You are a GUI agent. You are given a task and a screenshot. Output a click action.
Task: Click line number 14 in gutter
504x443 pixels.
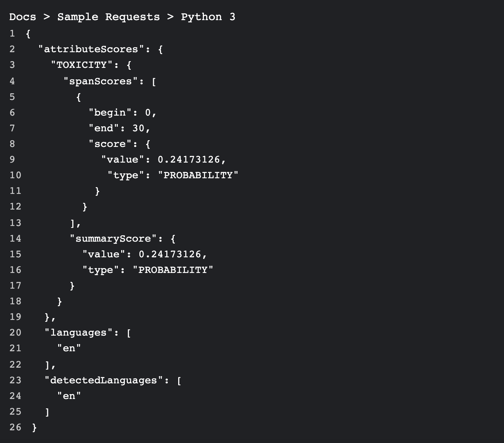point(15,238)
